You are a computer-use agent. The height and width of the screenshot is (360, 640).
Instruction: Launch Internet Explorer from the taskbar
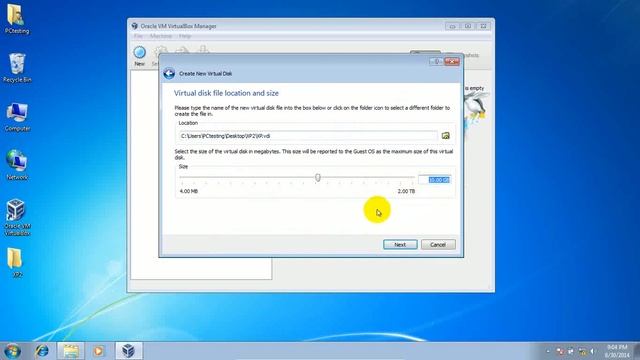(x=42, y=351)
